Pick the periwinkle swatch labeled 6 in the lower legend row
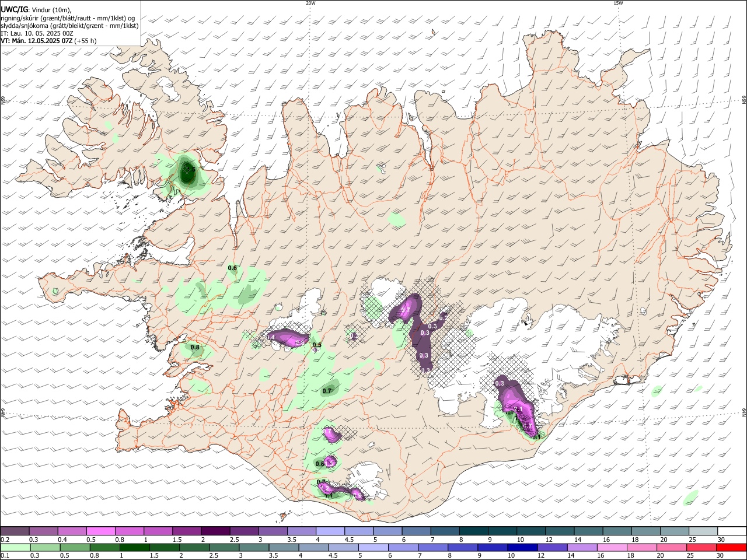The image size is (747, 560). click(403, 547)
